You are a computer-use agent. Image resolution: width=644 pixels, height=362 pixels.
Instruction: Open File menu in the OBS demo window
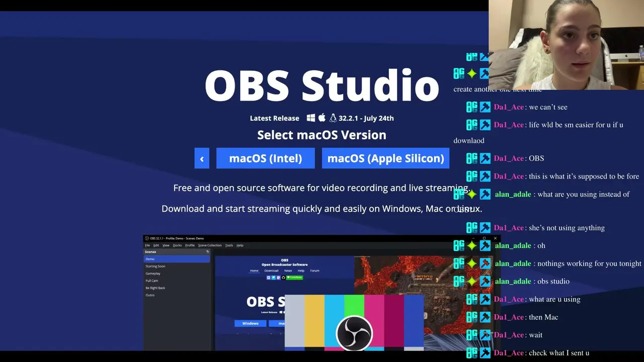point(147,245)
